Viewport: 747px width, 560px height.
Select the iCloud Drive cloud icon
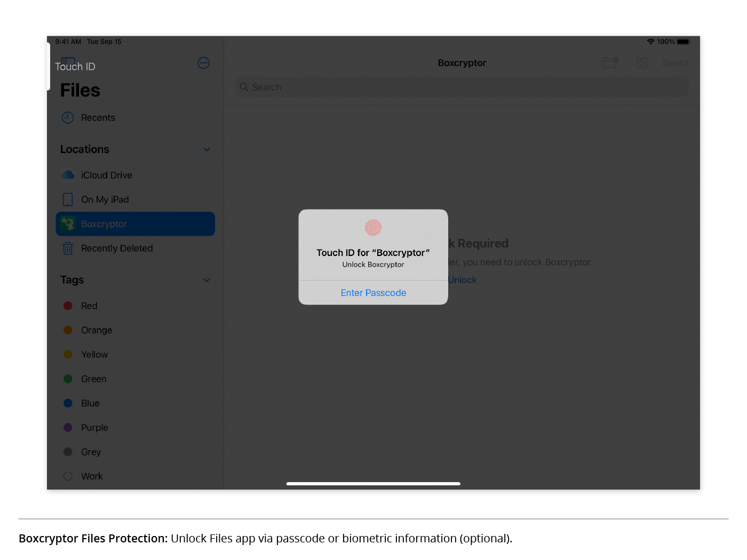coord(68,175)
